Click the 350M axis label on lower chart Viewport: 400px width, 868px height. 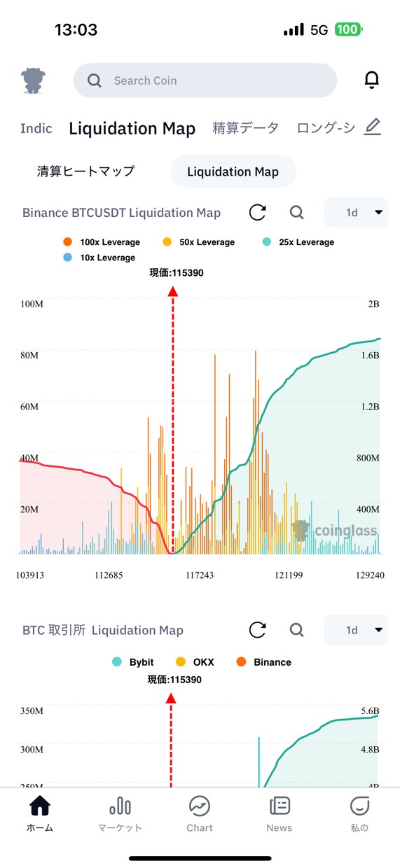tap(32, 710)
